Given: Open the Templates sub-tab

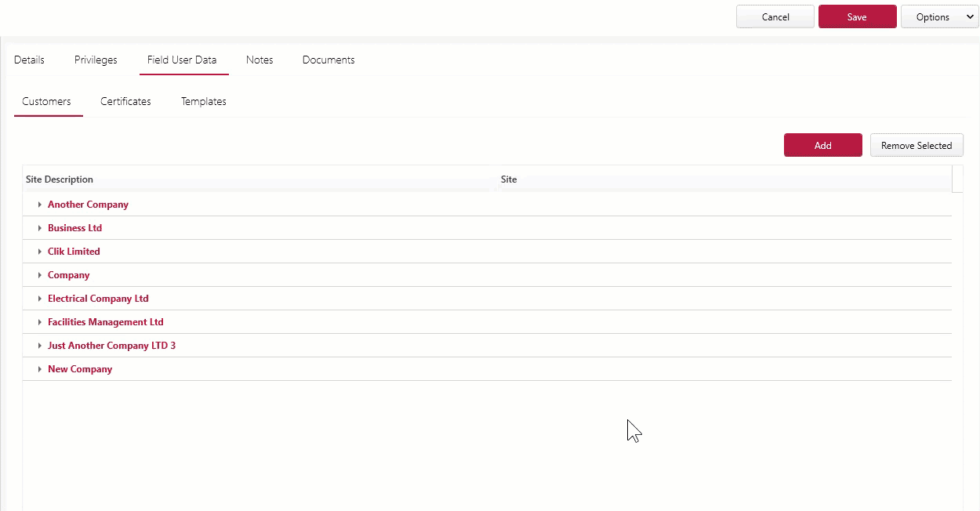Looking at the screenshot, I should [204, 101].
